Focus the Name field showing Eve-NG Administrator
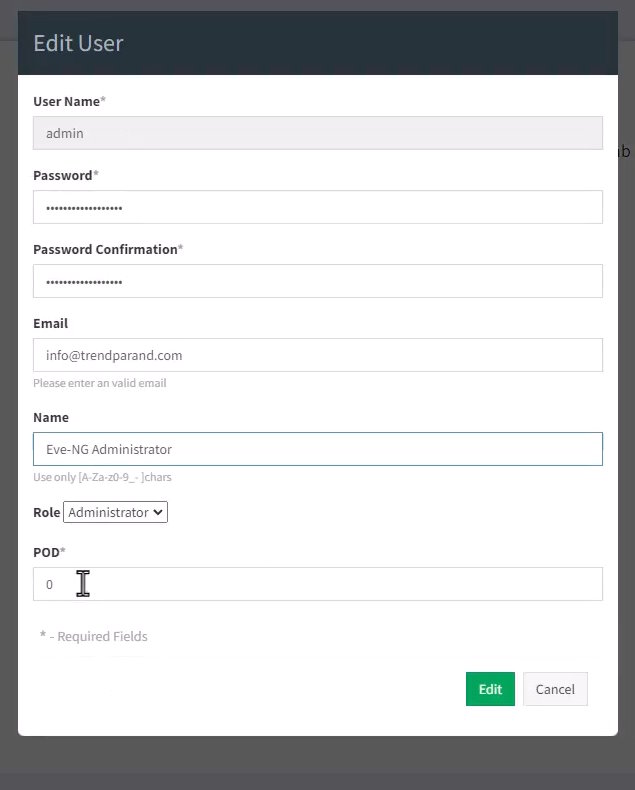The width and height of the screenshot is (635, 790). tap(318, 449)
